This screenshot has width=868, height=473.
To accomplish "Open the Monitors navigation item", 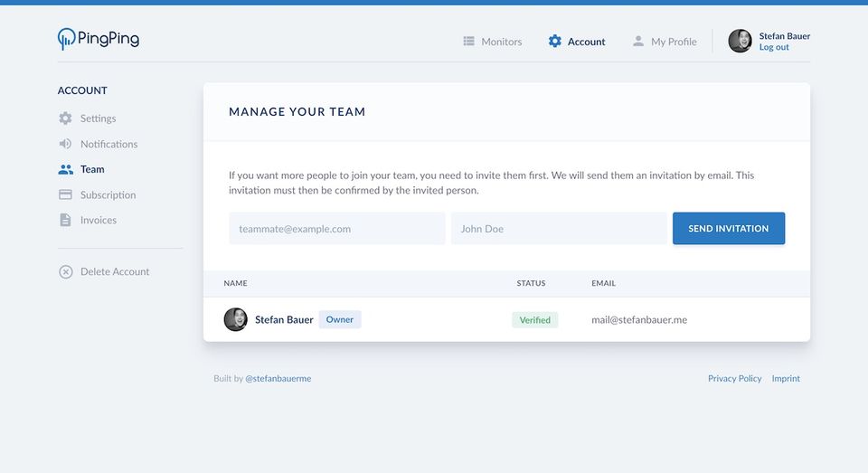I will 493,42.
